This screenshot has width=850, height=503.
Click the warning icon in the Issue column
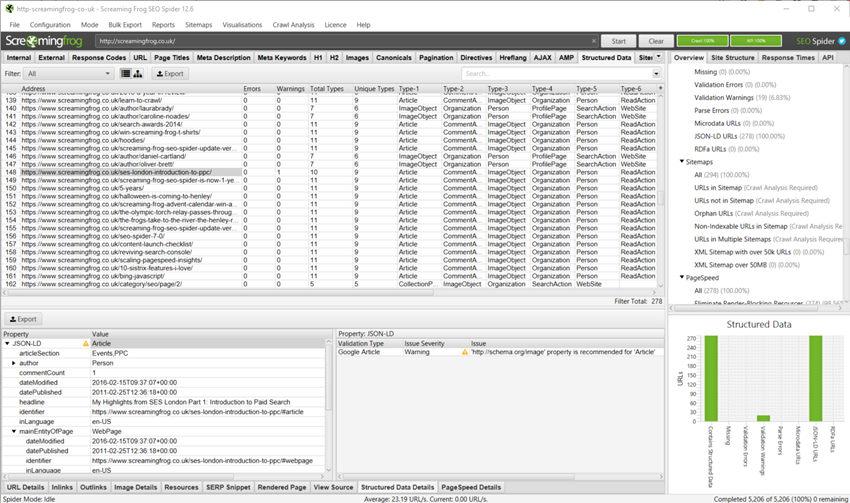point(464,352)
